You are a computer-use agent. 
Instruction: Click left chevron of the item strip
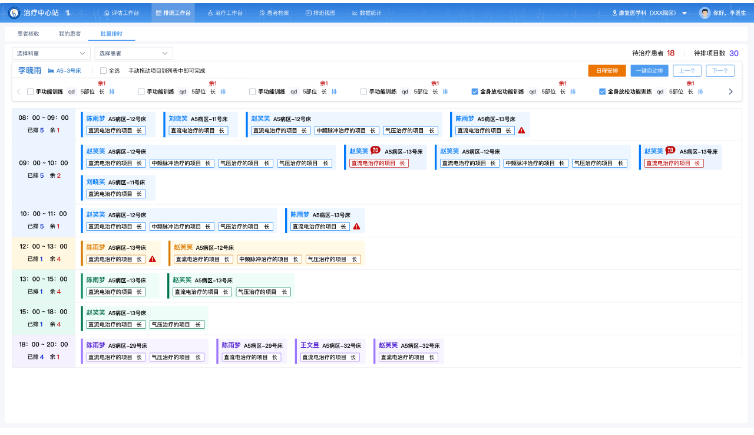point(19,91)
